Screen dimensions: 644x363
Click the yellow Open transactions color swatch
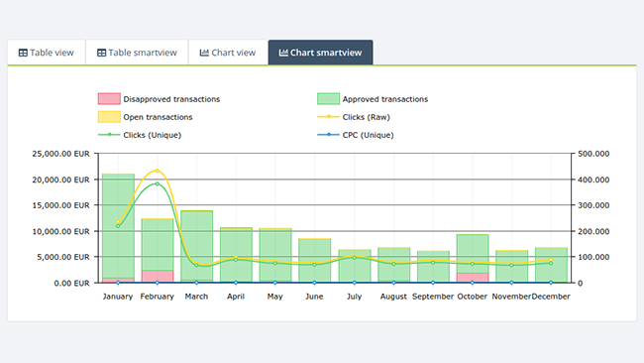coord(109,117)
